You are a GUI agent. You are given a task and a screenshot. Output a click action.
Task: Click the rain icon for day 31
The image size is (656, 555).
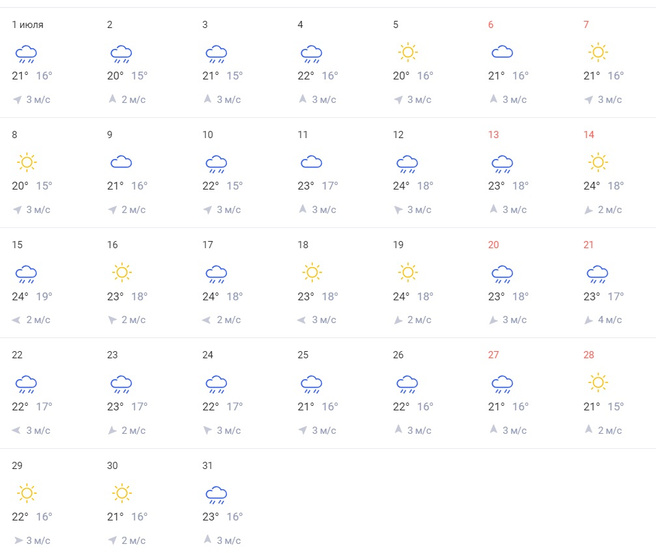click(x=216, y=492)
